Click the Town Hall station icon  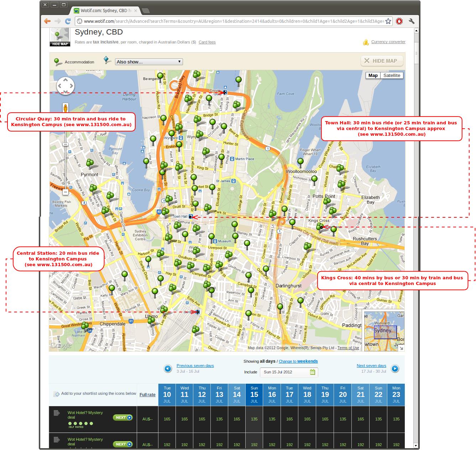(x=191, y=216)
